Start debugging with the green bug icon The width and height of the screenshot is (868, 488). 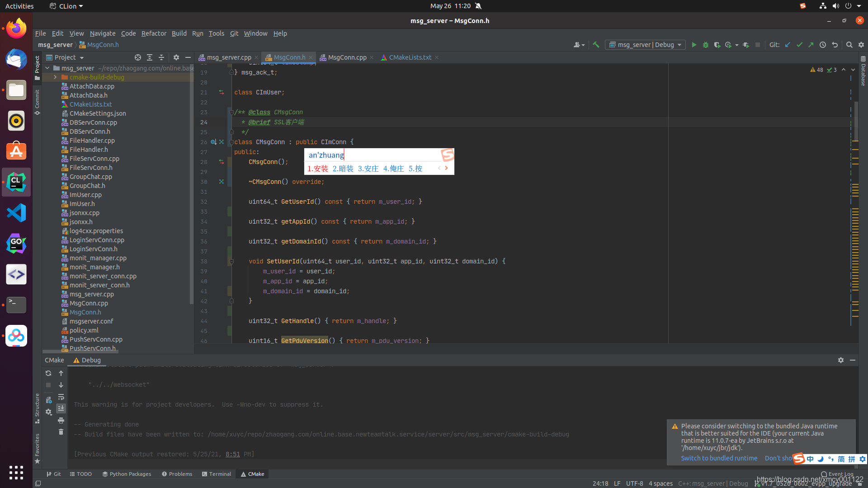[705, 45]
